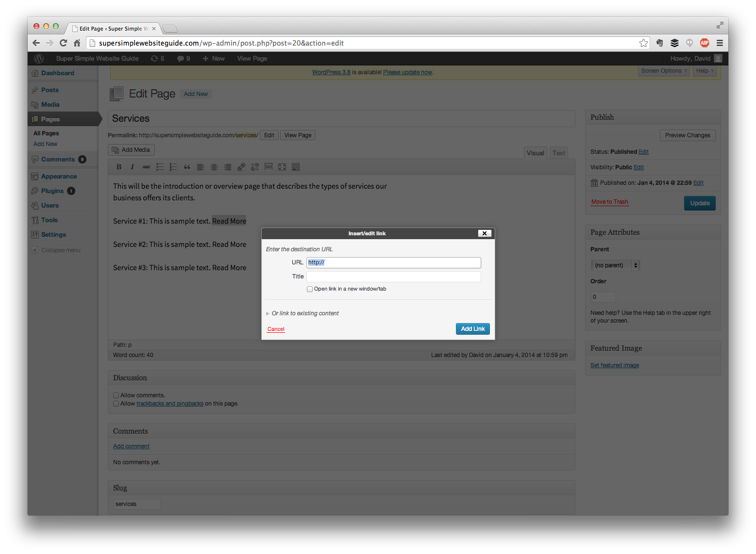This screenshot has width=756, height=554.
Task: Click Move to Trash link
Action: (609, 202)
